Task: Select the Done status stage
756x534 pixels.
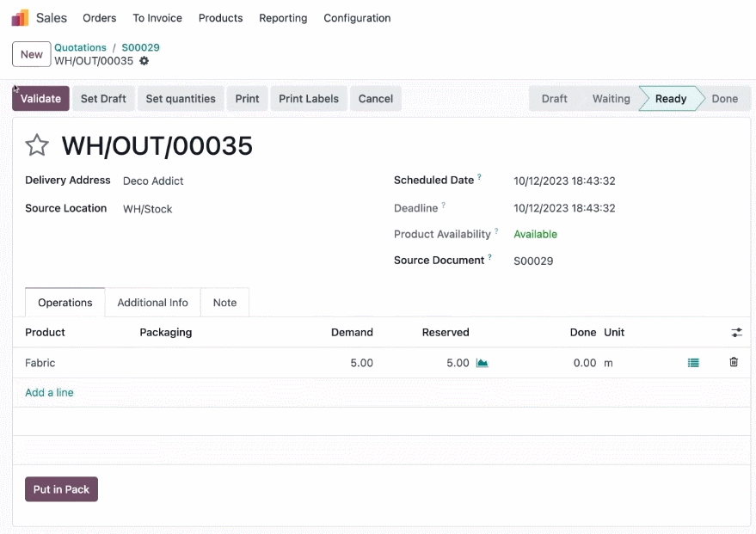Action: point(725,98)
